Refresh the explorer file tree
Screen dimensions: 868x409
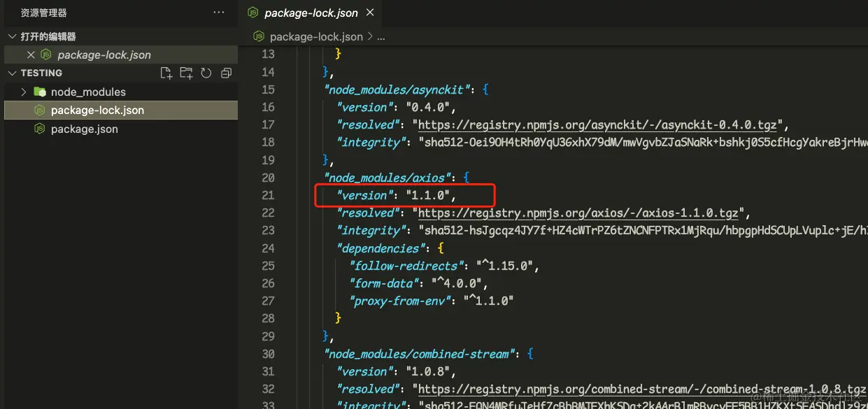click(206, 73)
